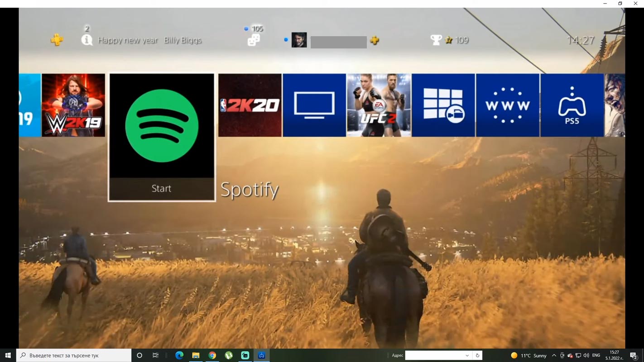Show hidden system tray icons

pos(554,355)
